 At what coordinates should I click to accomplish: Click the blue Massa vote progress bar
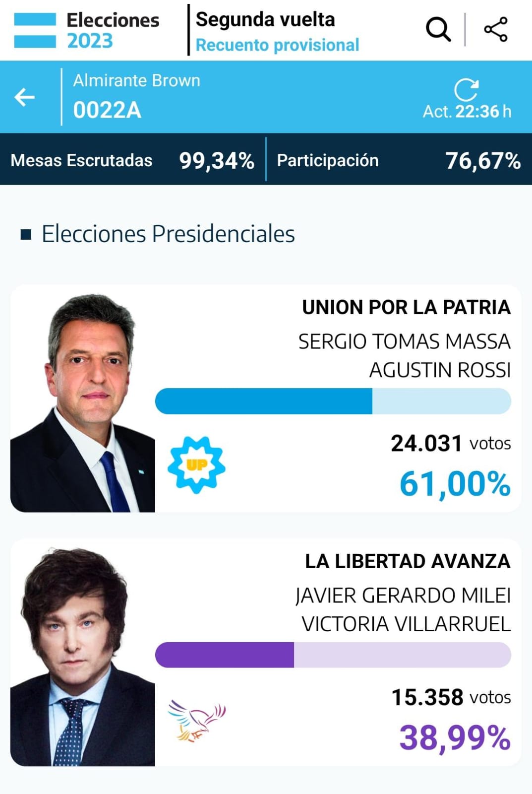(x=333, y=401)
